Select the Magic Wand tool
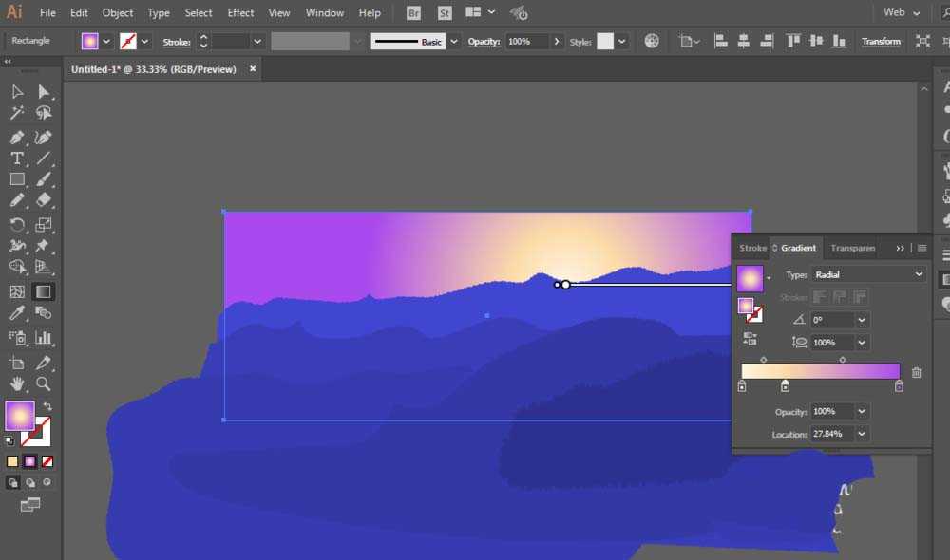Screen dimensions: 950x560 pos(16,113)
